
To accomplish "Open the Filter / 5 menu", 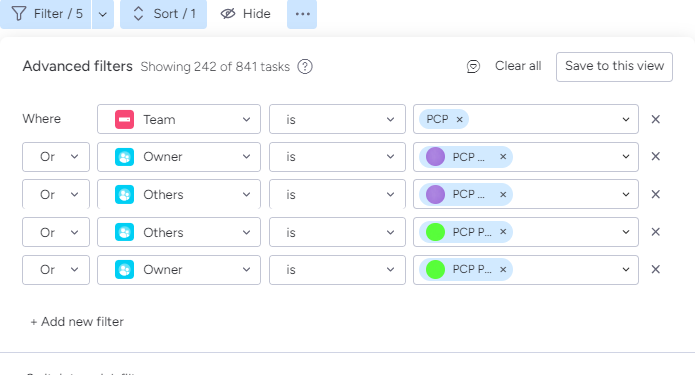I will pyautogui.click(x=46, y=14).
